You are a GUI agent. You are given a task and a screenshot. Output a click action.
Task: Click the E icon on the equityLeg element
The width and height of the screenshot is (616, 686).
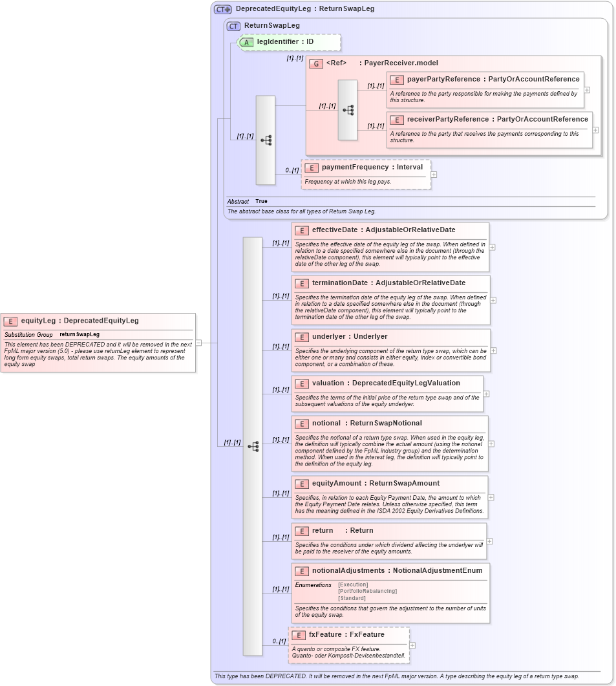(11, 321)
